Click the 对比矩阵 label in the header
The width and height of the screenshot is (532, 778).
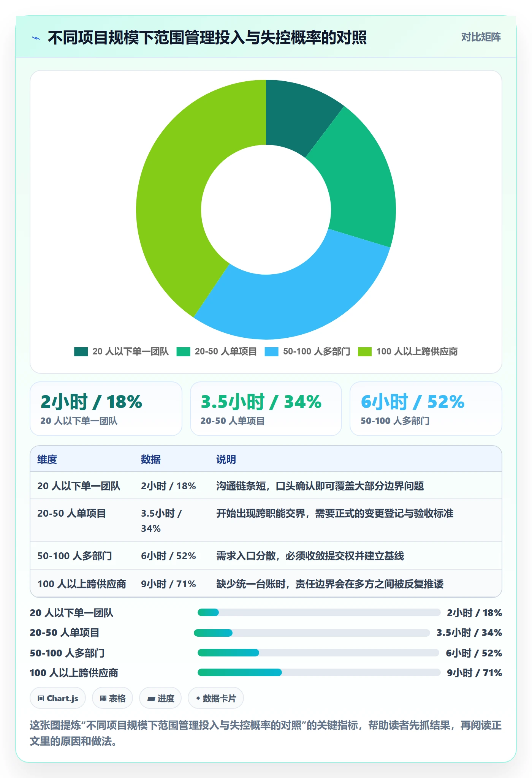tap(481, 37)
